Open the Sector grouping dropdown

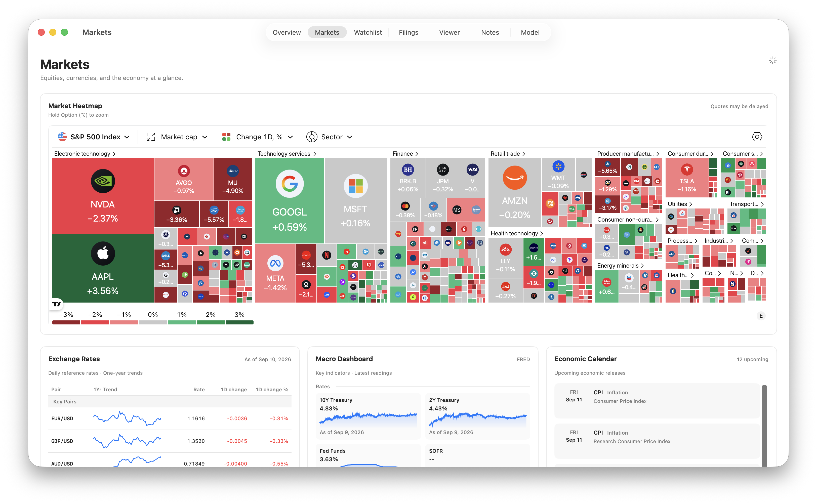pos(329,137)
